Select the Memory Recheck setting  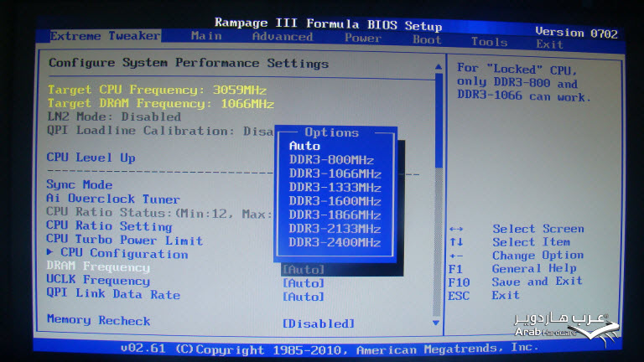point(99,320)
